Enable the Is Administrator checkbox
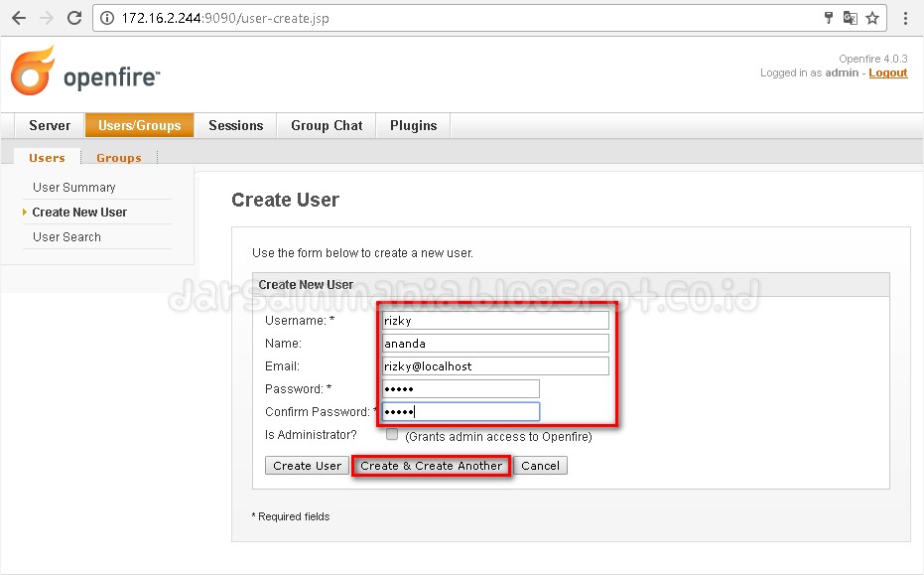924x575 pixels. [392, 433]
